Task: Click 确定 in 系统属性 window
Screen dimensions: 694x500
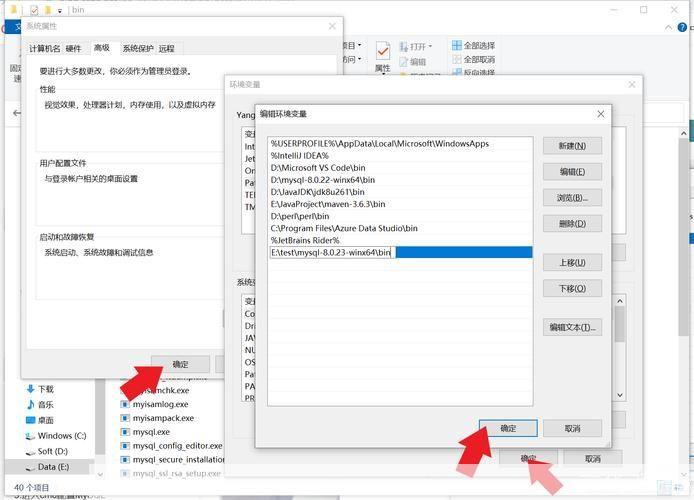Action: coord(180,364)
